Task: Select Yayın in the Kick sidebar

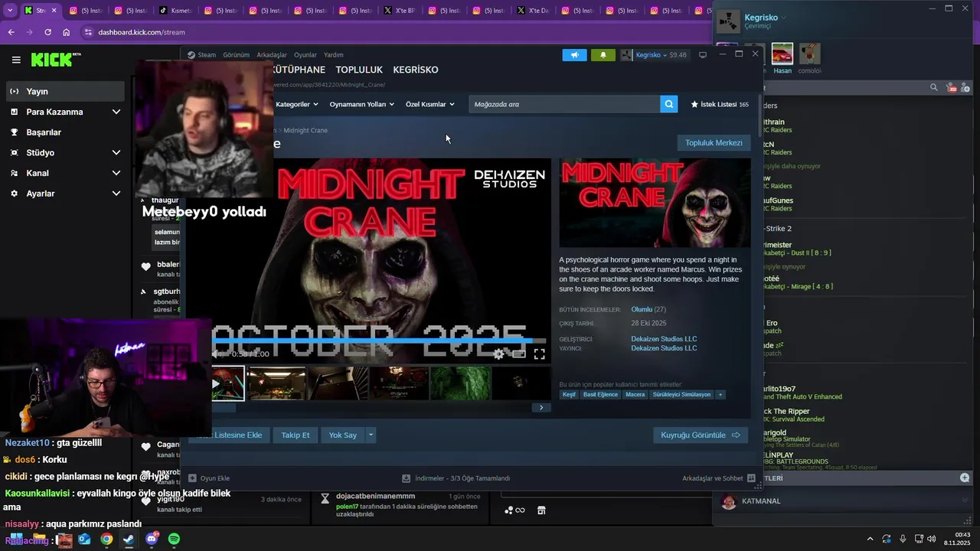Action: pos(66,91)
